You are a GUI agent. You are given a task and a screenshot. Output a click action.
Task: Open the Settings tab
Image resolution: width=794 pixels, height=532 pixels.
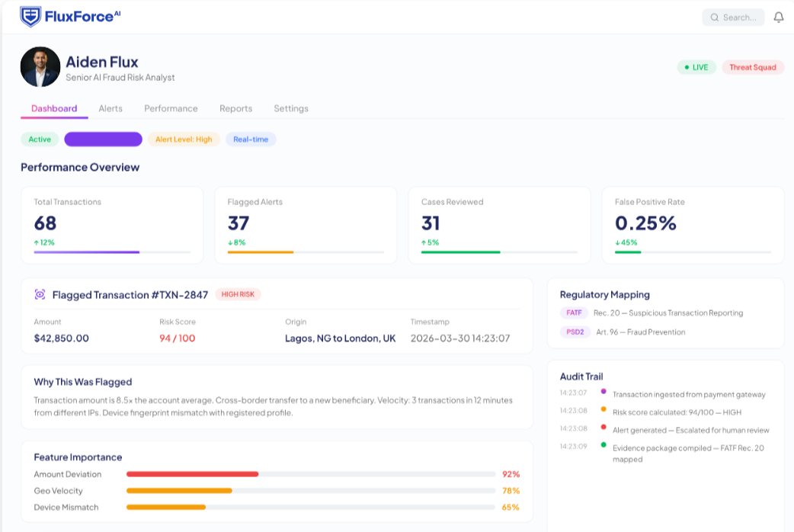(290, 108)
